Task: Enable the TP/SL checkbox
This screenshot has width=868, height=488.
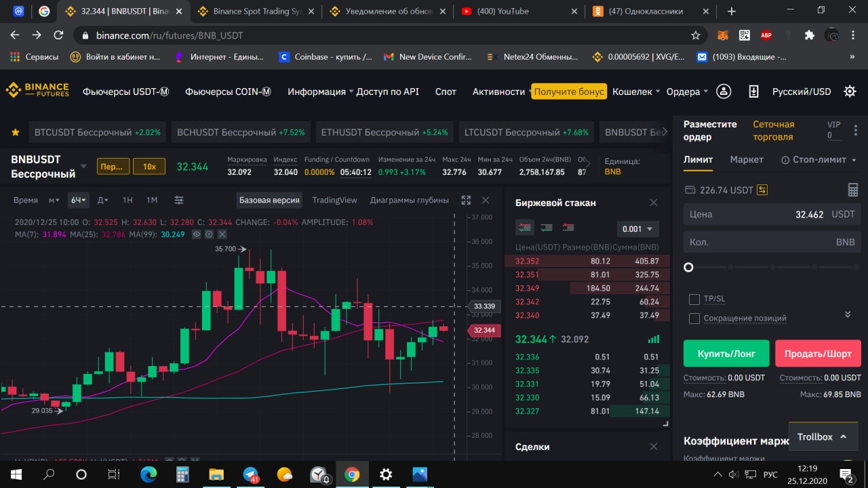Action: pyautogui.click(x=694, y=299)
